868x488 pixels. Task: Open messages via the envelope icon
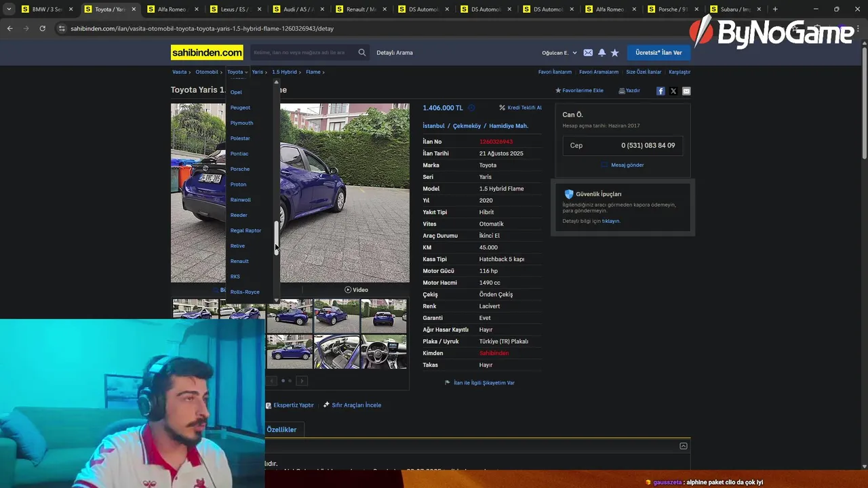[x=588, y=53]
